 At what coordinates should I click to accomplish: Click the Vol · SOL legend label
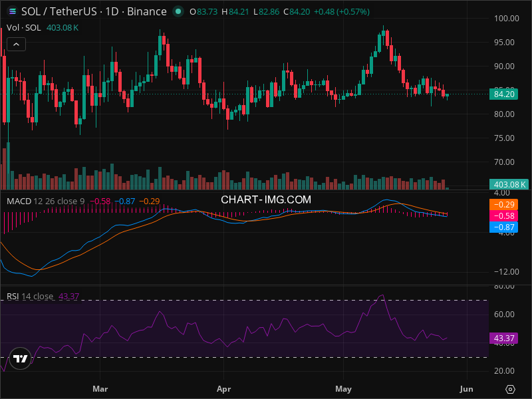[24, 28]
